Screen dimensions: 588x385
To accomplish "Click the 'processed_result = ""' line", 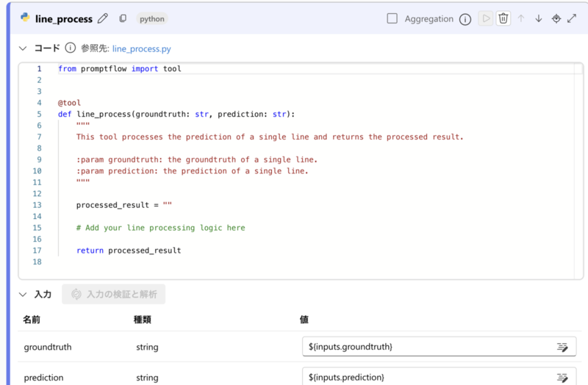I will click(x=124, y=205).
